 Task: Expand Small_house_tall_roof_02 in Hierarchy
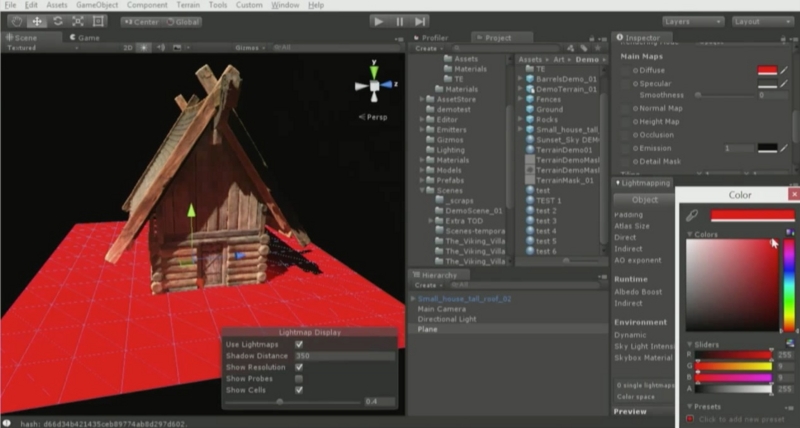413,298
